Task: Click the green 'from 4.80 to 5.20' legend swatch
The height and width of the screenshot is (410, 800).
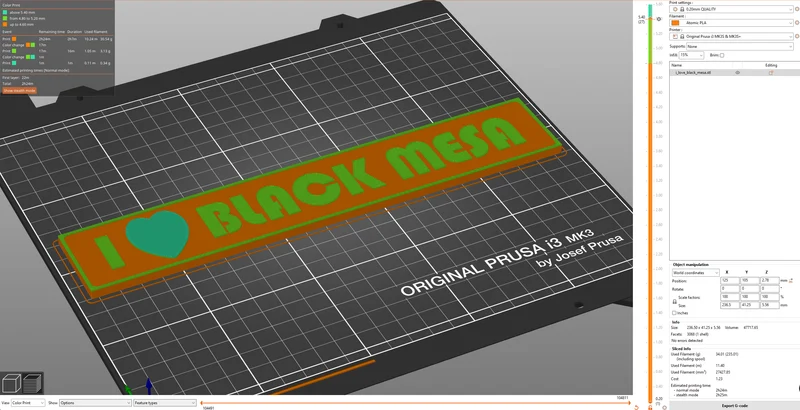Action: [x=5, y=18]
